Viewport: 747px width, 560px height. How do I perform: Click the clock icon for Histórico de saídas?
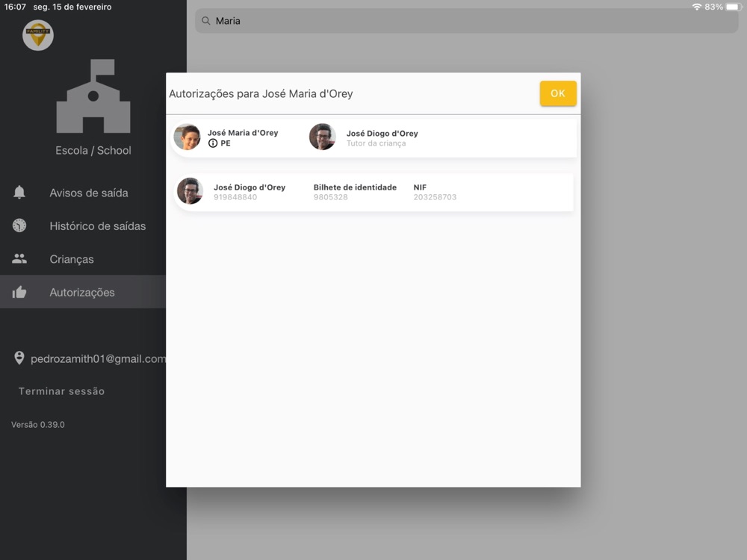pyautogui.click(x=19, y=225)
